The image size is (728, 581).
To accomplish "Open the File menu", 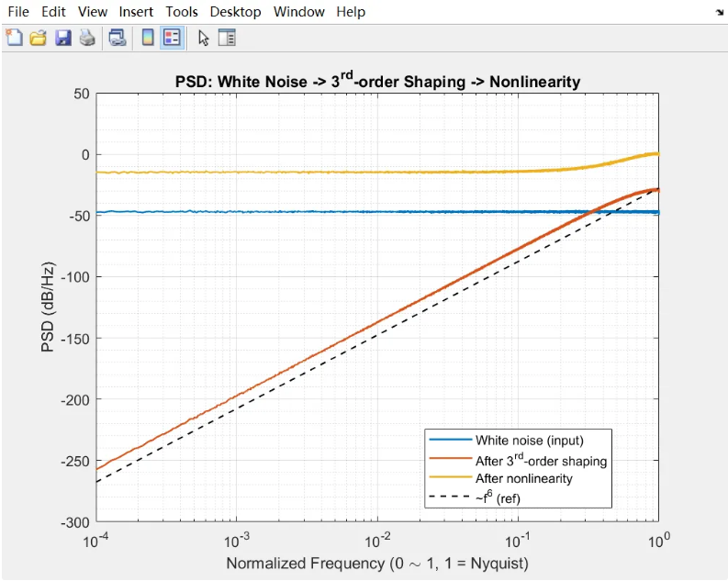I will [18, 12].
